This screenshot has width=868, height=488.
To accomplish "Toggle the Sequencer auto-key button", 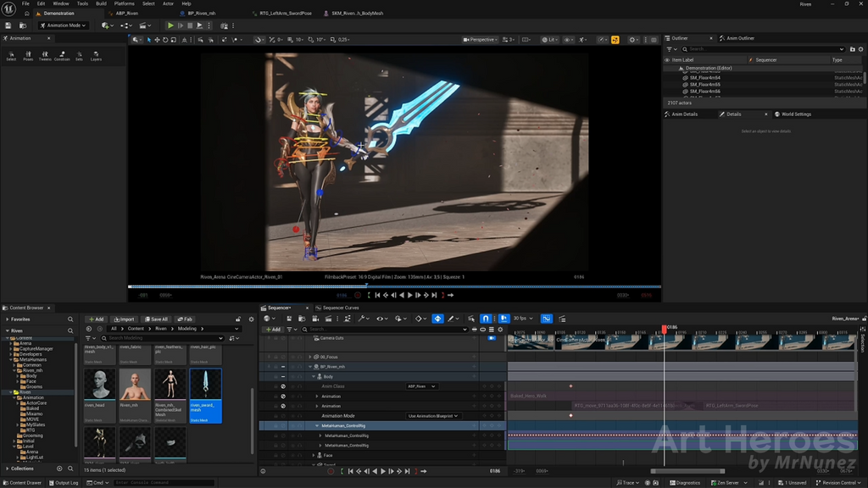I will click(x=438, y=319).
